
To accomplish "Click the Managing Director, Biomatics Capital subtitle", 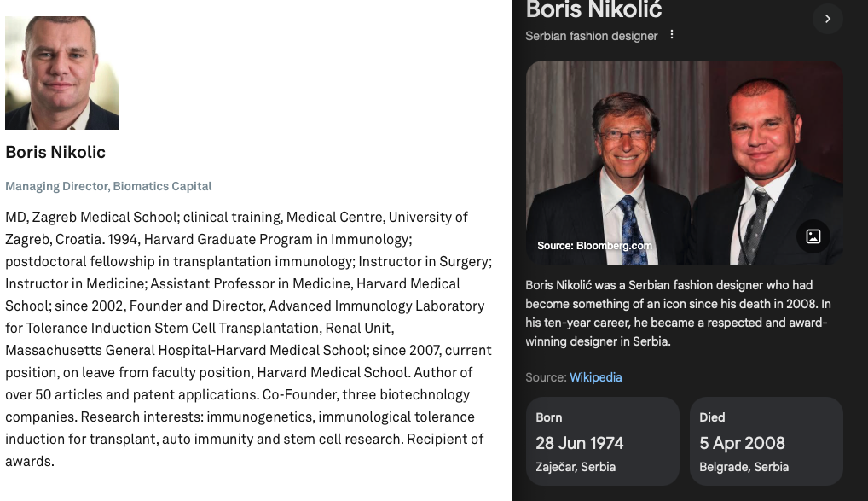I will click(x=108, y=186).
